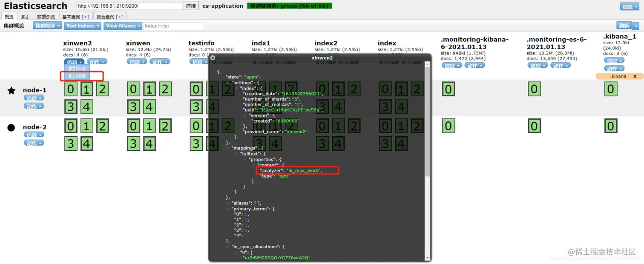Open the 信息 menu under xinwen index
The height and width of the screenshot is (264, 644).
137,62
